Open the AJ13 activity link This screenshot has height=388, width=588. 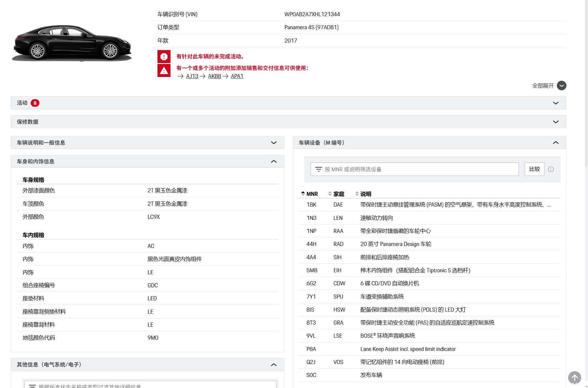192,76
